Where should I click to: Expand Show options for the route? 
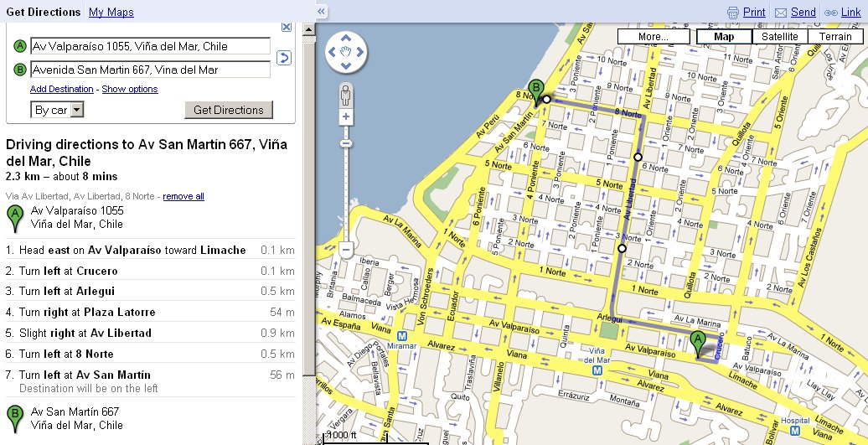click(x=129, y=89)
